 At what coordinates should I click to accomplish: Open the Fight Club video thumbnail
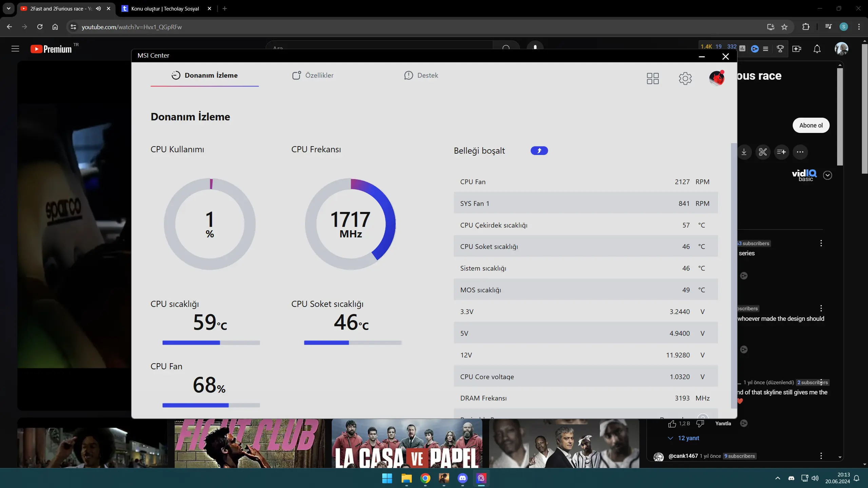[249, 443]
